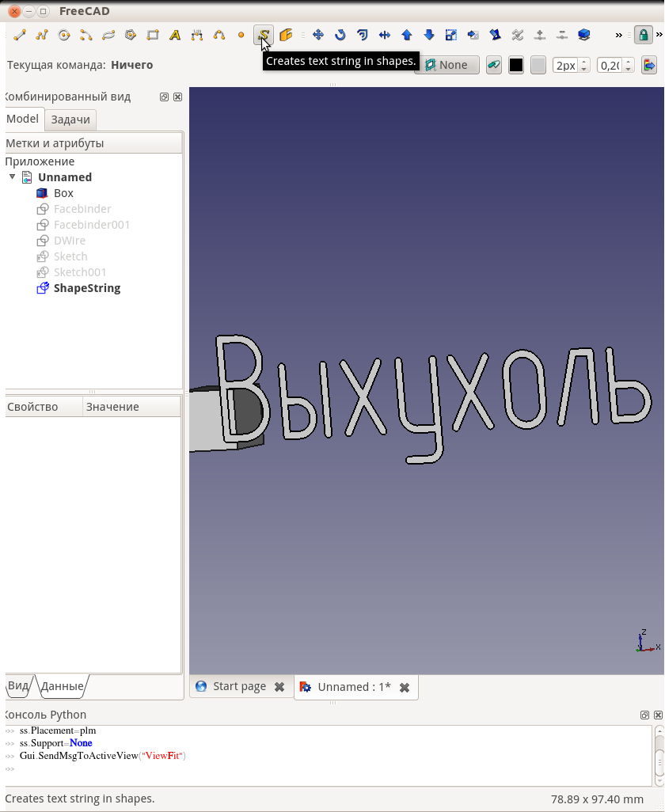Toggle construction mode in the Draft tray
This screenshot has width=665, height=812.
(x=493, y=65)
